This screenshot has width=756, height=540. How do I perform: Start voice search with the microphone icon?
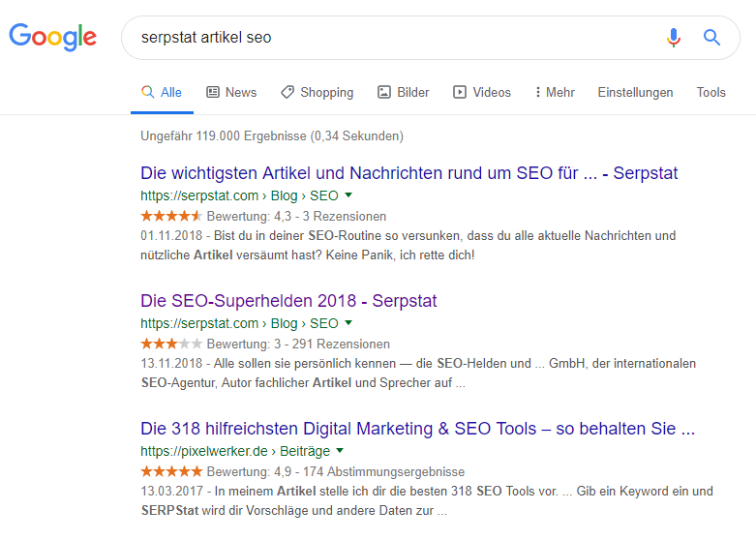674,37
